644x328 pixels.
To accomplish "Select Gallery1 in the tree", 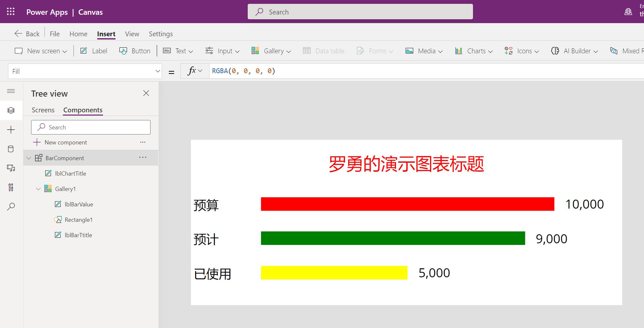I will [x=65, y=189].
